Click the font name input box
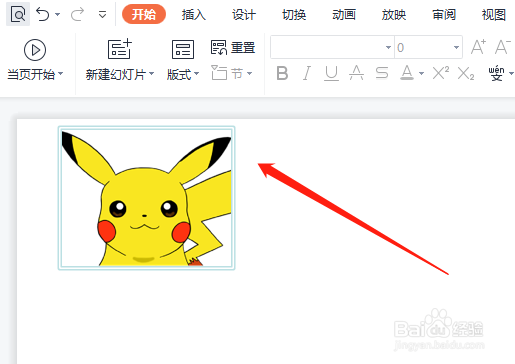The width and height of the screenshot is (515, 364). (327, 47)
